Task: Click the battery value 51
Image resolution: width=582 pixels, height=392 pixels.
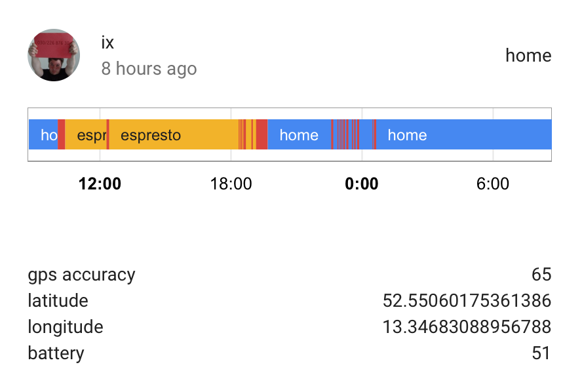Action: tap(541, 353)
